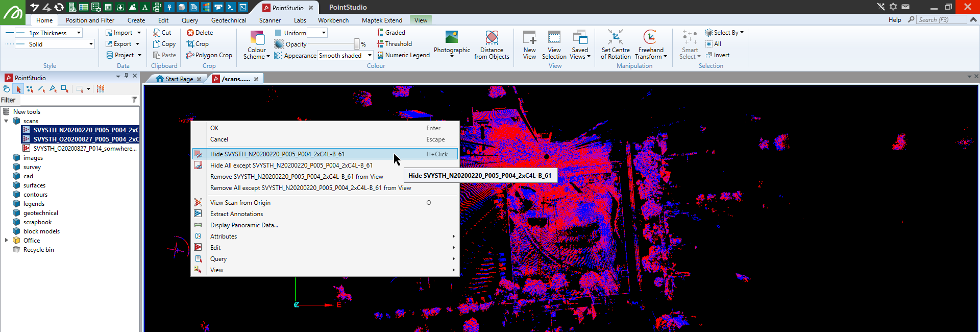Open the Colour Scheme tool
The width and height of the screenshot is (980, 332).
point(257,45)
